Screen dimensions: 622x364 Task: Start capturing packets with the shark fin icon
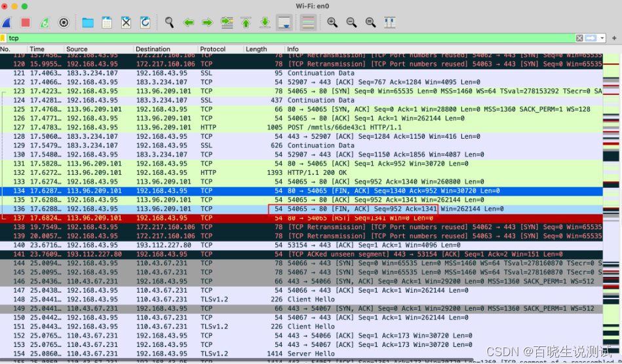point(7,22)
